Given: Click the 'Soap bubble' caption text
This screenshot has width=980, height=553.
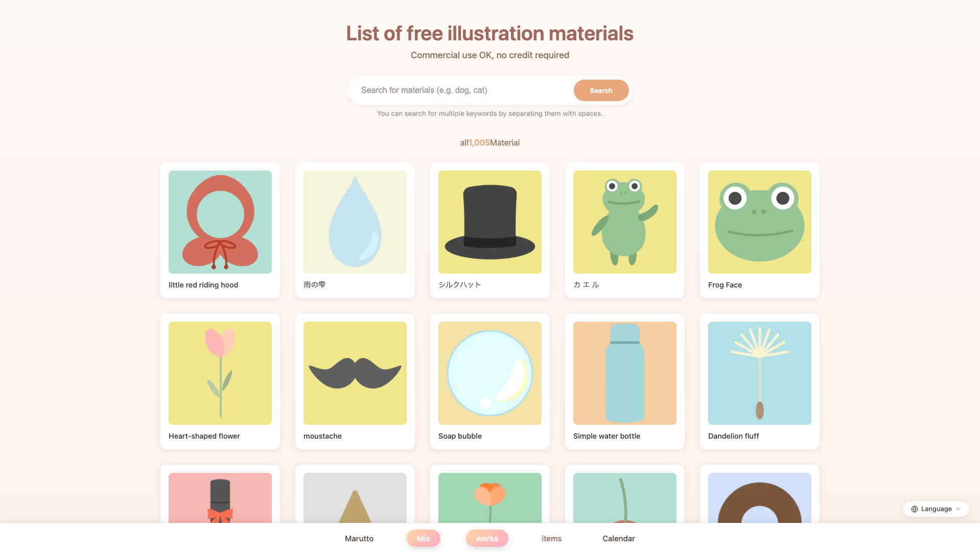Looking at the screenshot, I should tap(460, 436).
